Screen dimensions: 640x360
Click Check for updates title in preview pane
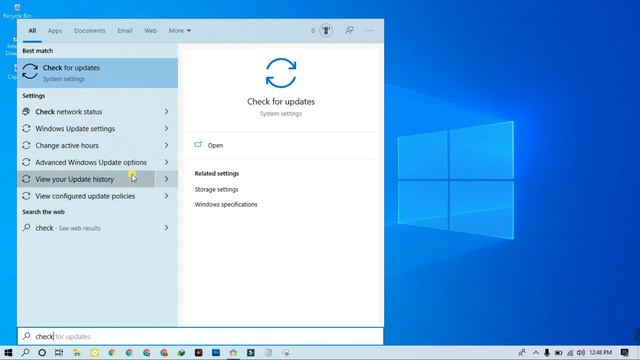pyautogui.click(x=281, y=102)
